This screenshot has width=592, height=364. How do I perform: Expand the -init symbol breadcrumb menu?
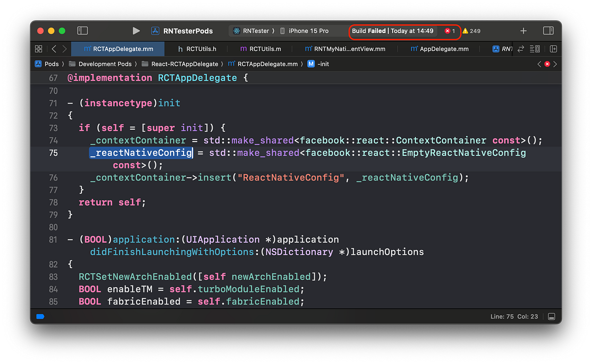pos(323,64)
